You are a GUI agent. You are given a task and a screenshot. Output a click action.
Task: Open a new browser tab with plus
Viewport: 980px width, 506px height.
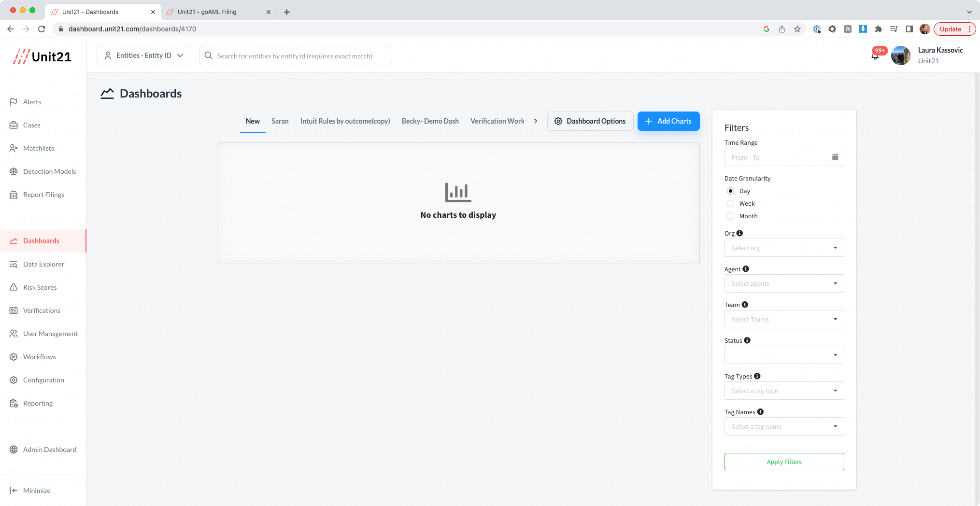(x=287, y=12)
